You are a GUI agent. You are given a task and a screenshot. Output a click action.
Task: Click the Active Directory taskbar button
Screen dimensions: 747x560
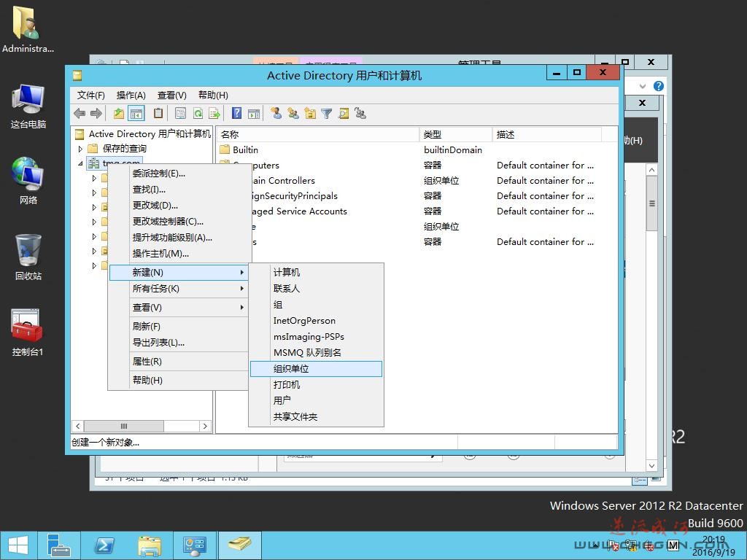(239, 545)
